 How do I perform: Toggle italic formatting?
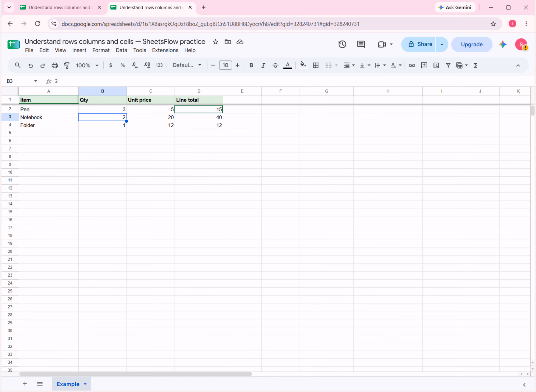(263, 65)
